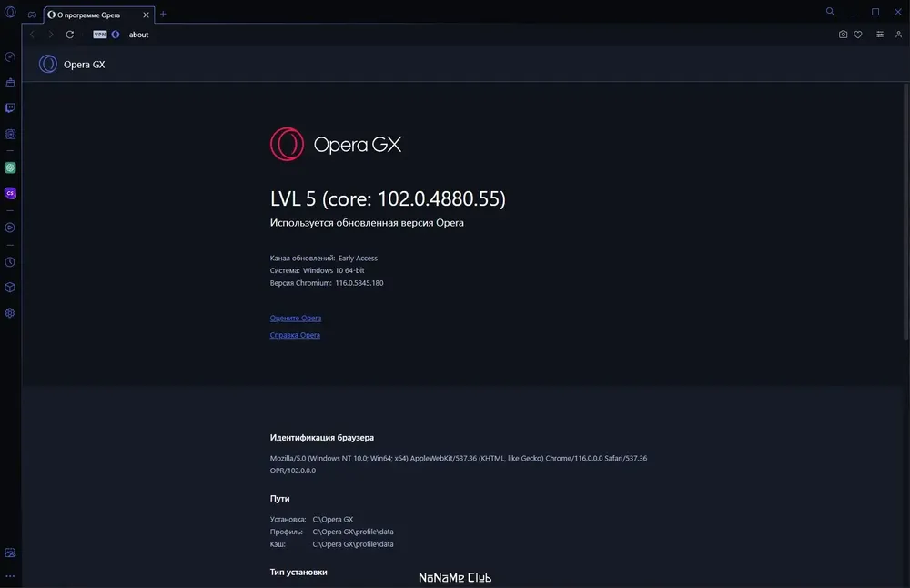Image resolution: width=910 pixels, height=588 pixels.
Task: Take a snapshot with camera icon
Action: 843,35
